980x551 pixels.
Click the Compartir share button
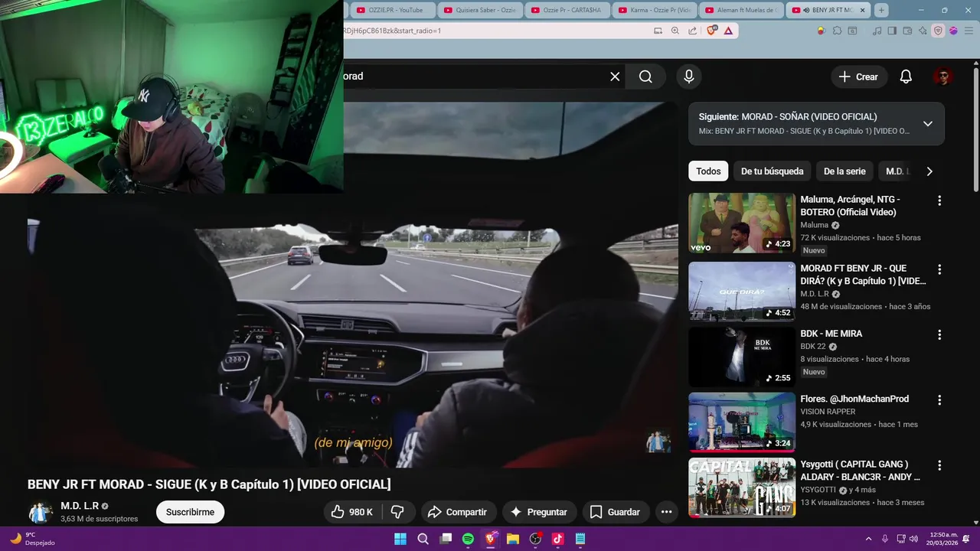coord(457,512)
